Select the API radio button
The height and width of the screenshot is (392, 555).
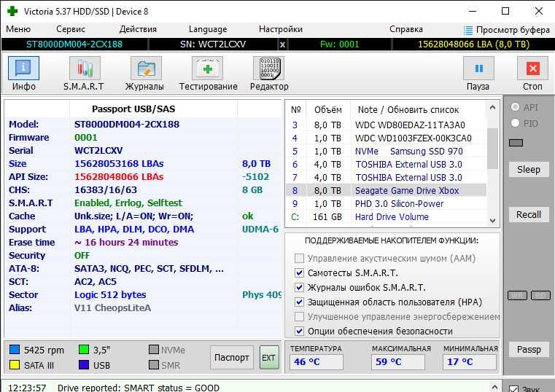click(516, 107)
